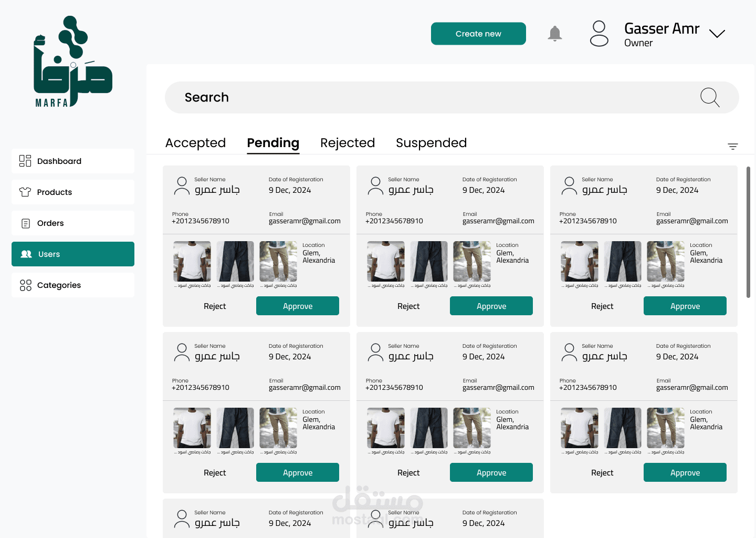This screenshot has height=538, width=756.
Task: Open dark jeans thumbnail in top-left card
Action: (235, 262)
